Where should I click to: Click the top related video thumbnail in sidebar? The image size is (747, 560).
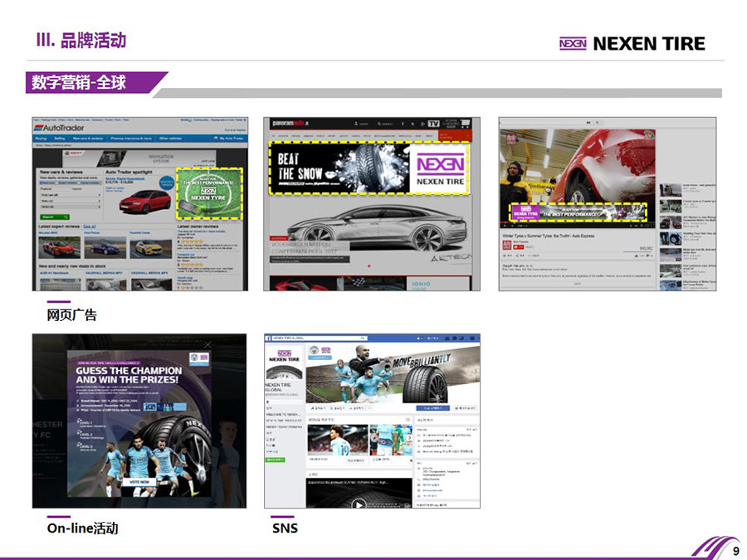(x=671, y=190)
